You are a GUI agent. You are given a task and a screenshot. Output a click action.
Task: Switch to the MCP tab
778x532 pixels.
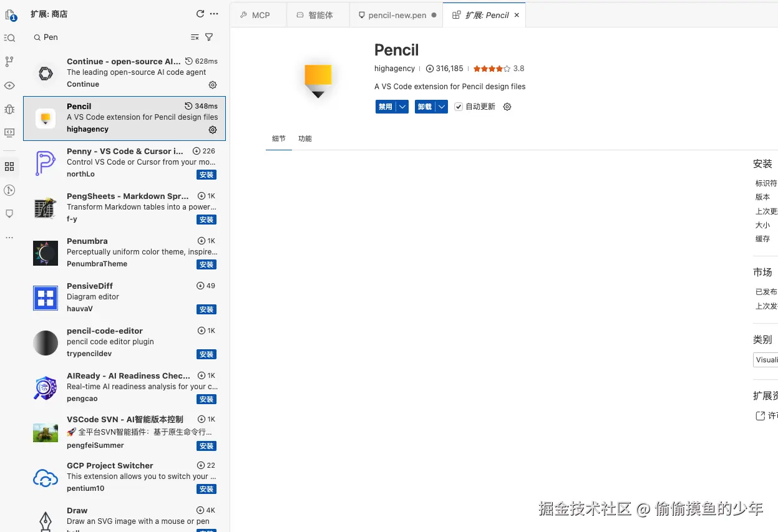coord(258,15)
